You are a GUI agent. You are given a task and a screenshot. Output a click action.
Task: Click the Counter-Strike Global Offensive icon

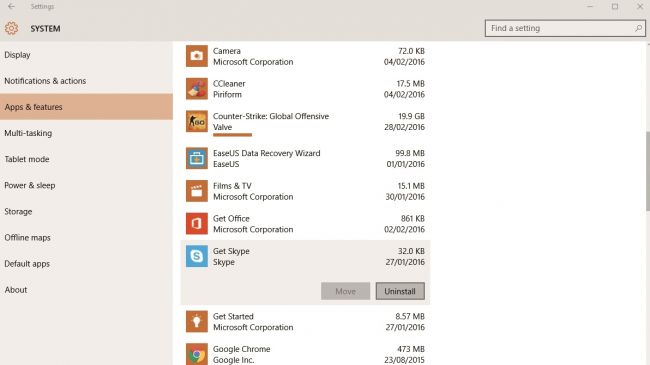point(196,122)
